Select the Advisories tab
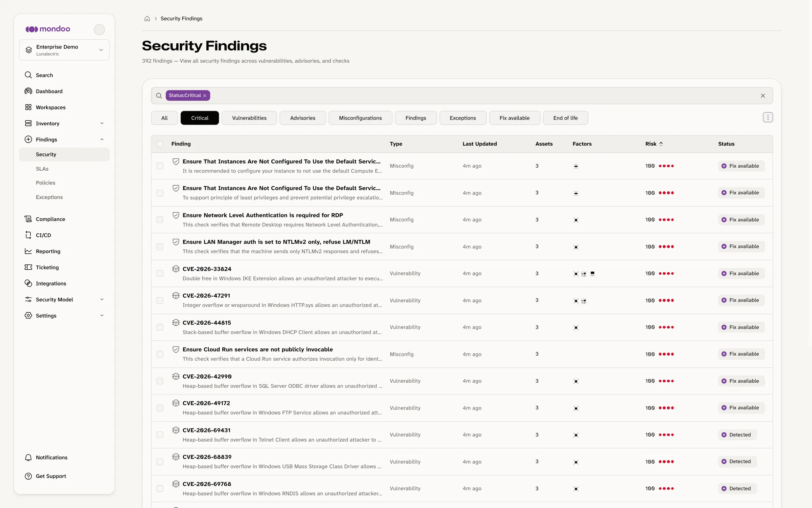The height and width of the screenshot is (508, 812). pyautogui.click(x=303, y=118)
